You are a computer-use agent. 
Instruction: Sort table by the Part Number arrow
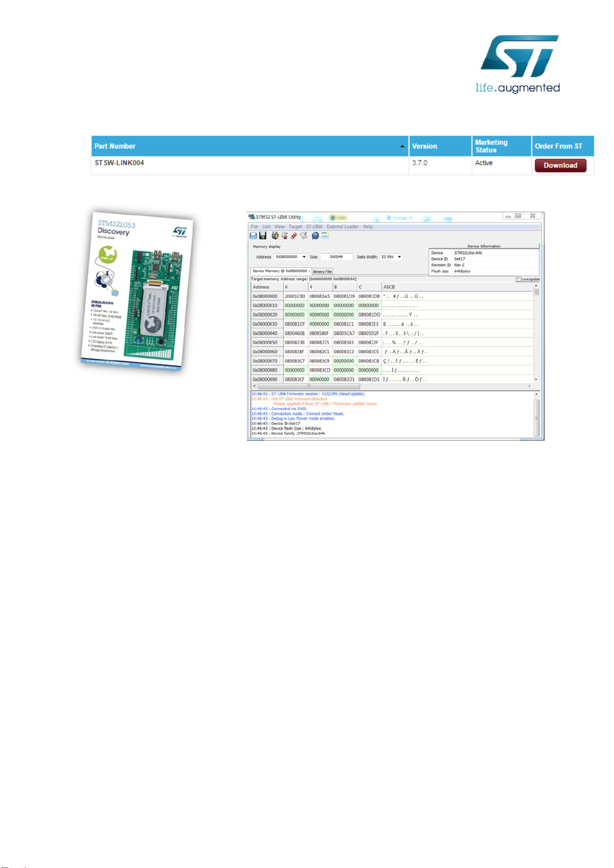pyautogui.click(x=402, y=146)
